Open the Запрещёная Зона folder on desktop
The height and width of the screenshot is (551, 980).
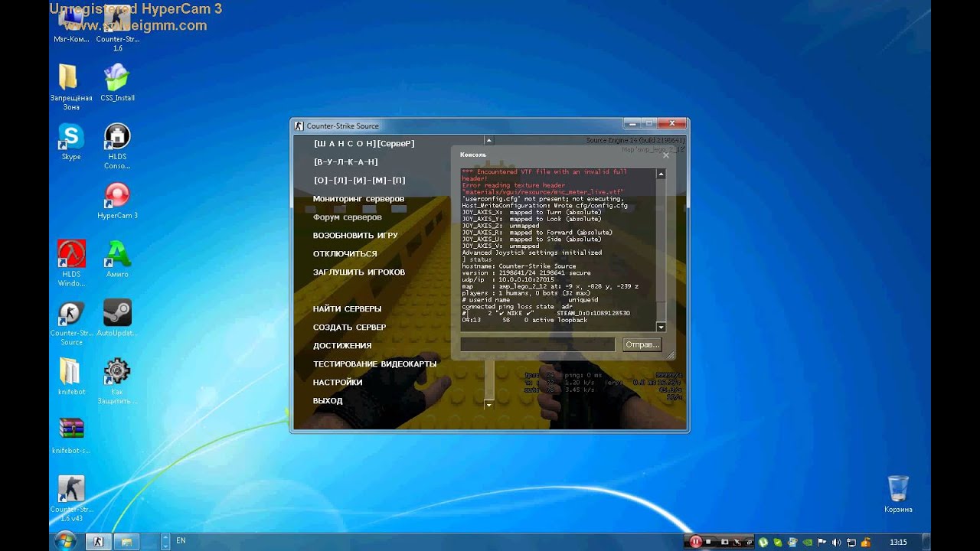point(71,86)
